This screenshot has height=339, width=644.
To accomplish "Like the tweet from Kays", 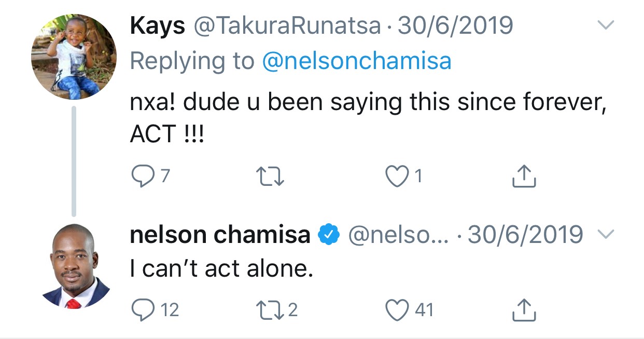I will coord(397,177).
